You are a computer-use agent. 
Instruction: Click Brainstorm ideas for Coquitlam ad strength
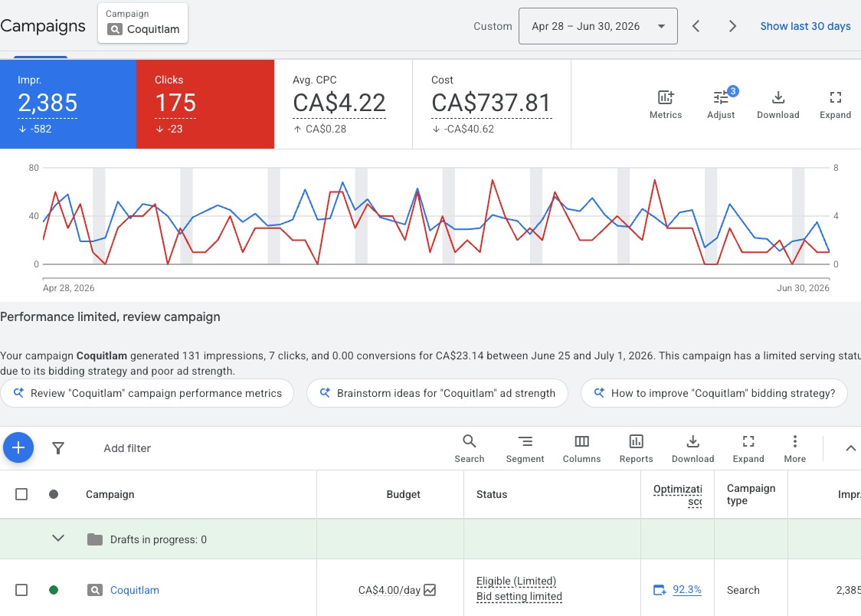coord(437,393)
